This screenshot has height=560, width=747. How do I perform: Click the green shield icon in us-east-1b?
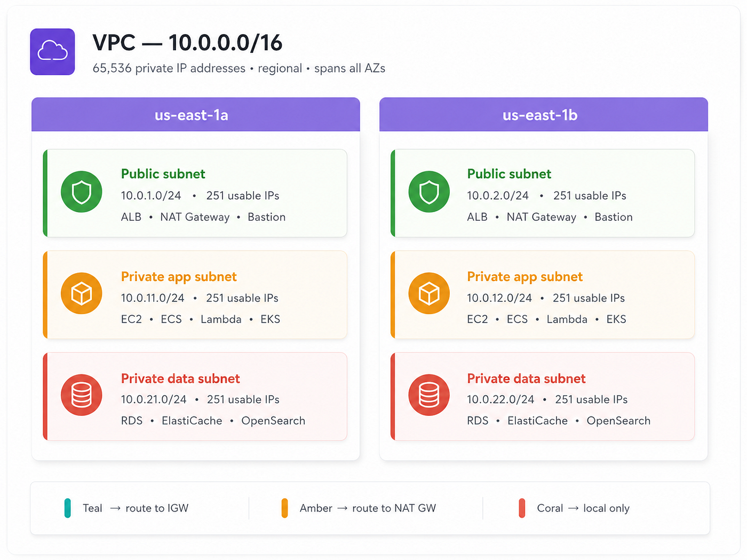click(x=429, y=192)
